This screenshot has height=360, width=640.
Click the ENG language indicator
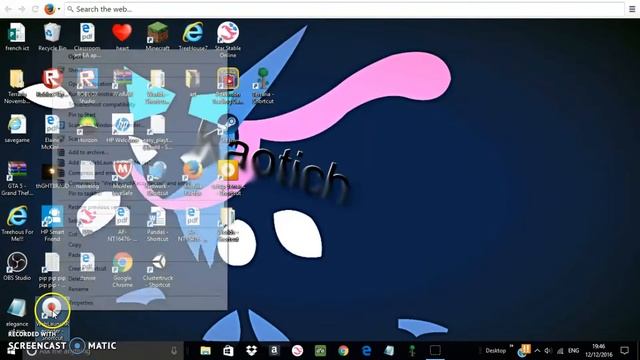tap(573, 351)
